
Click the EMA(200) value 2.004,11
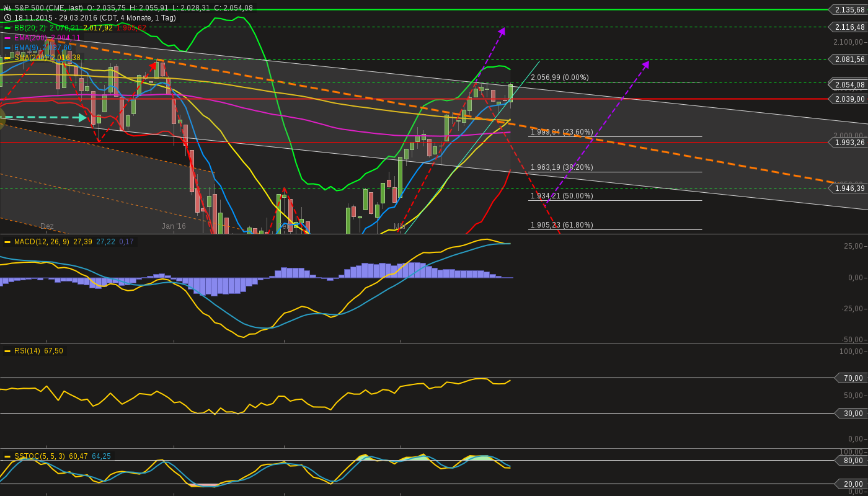66,38
